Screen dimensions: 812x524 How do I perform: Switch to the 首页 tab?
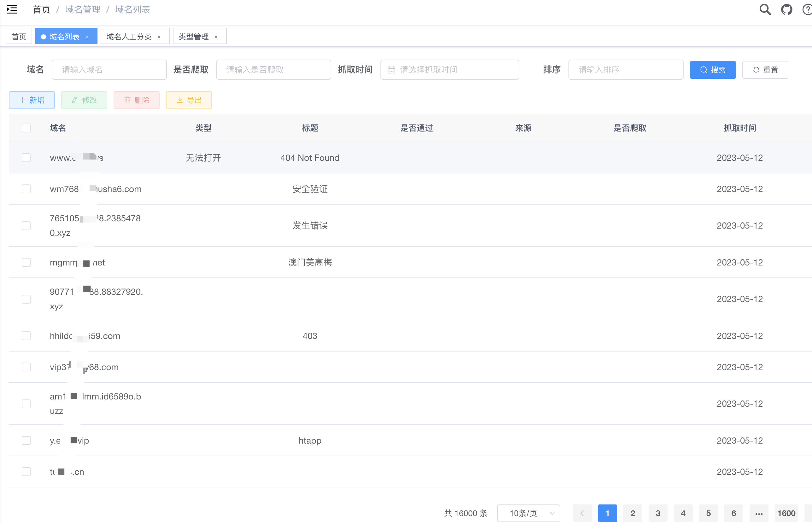(x=19, y=36)
